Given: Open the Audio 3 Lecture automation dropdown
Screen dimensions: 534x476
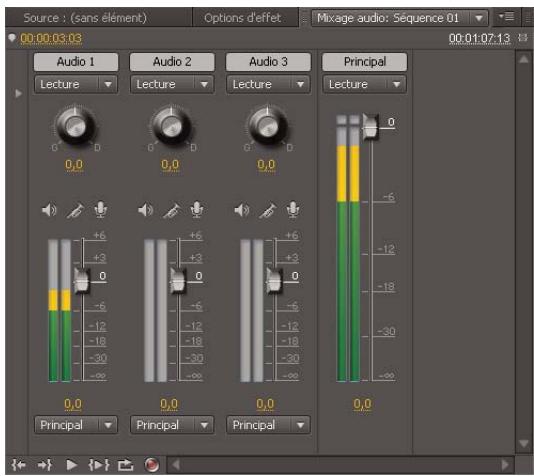Looking at the screenshot, I should coord(268,84).
